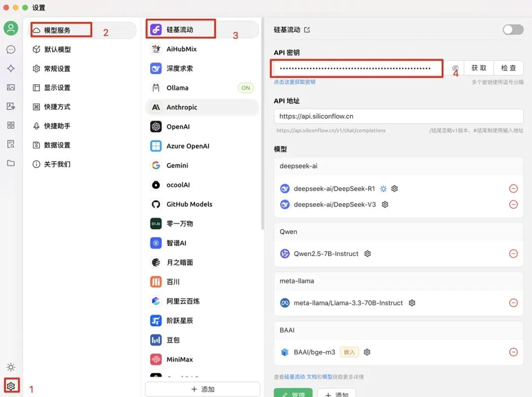Viewport: 532px width, 397px height.
Task: Open 快捷方式 settings menu
Action: point(82,106)
